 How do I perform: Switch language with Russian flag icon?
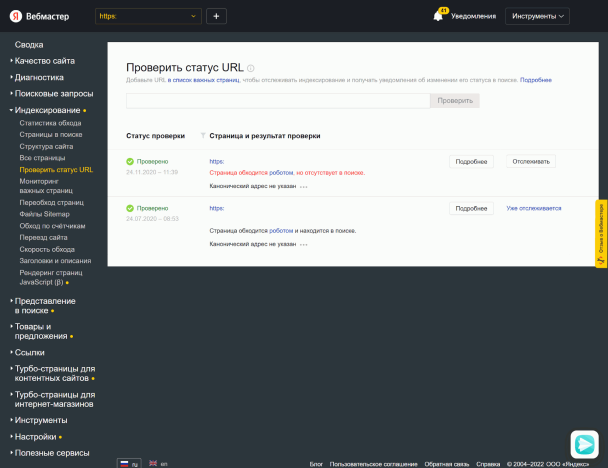[125, 463]
